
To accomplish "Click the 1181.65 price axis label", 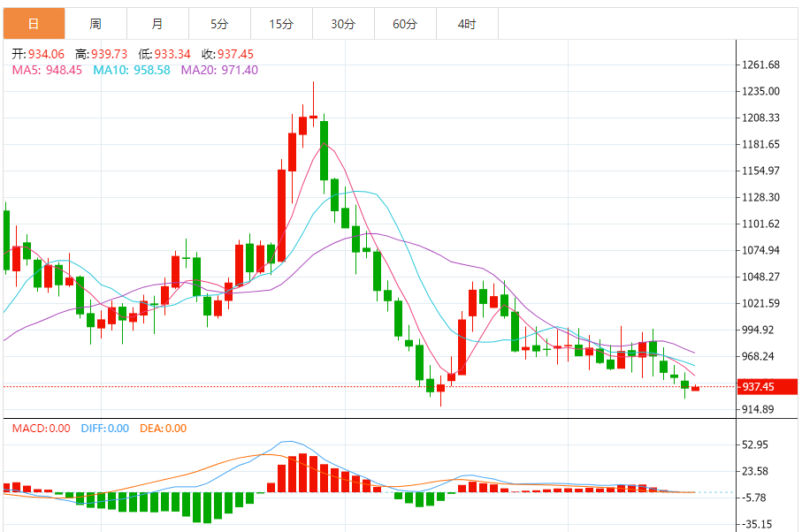I will click(x=760, y=145).
